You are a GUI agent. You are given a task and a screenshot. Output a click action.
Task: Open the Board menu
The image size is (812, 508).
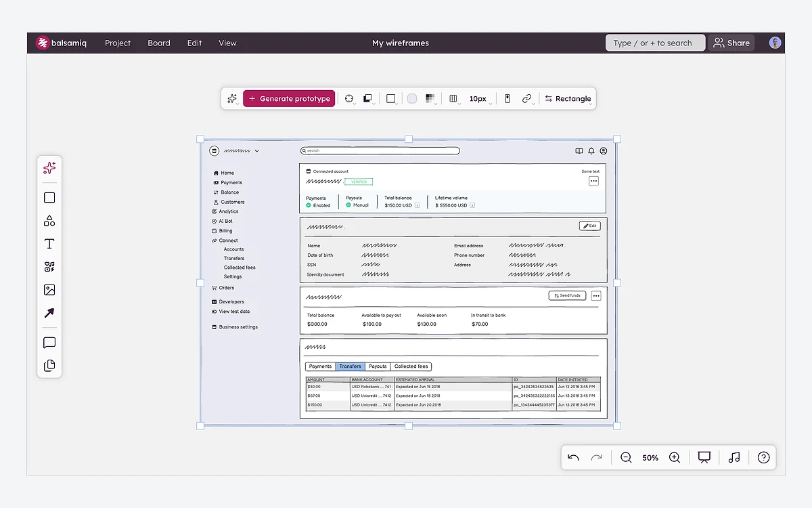[159, 43]
